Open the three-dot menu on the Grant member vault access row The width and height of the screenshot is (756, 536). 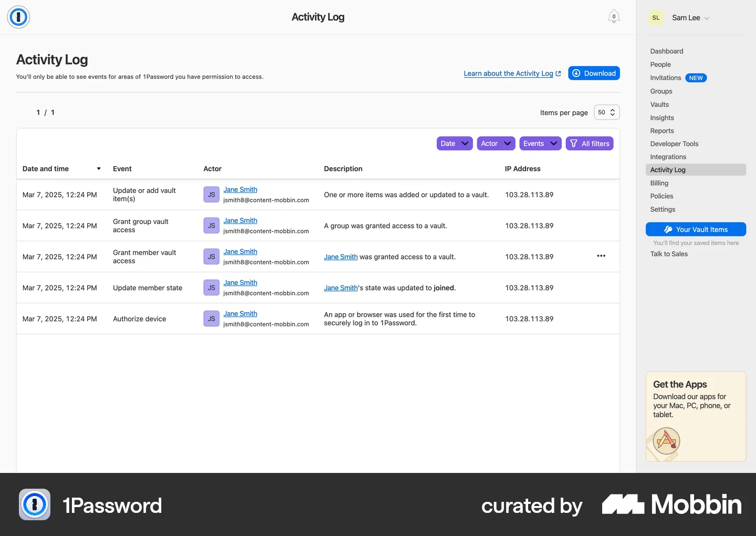601,256
